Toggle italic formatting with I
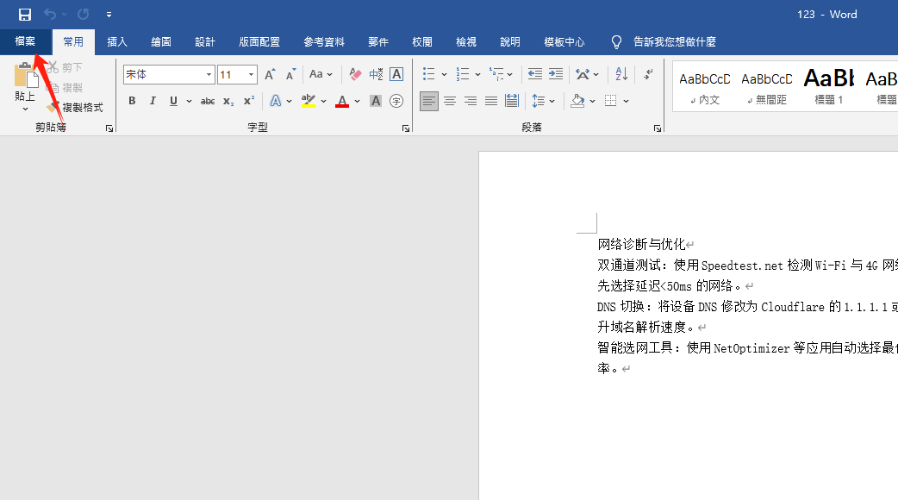 coord(152,101)
